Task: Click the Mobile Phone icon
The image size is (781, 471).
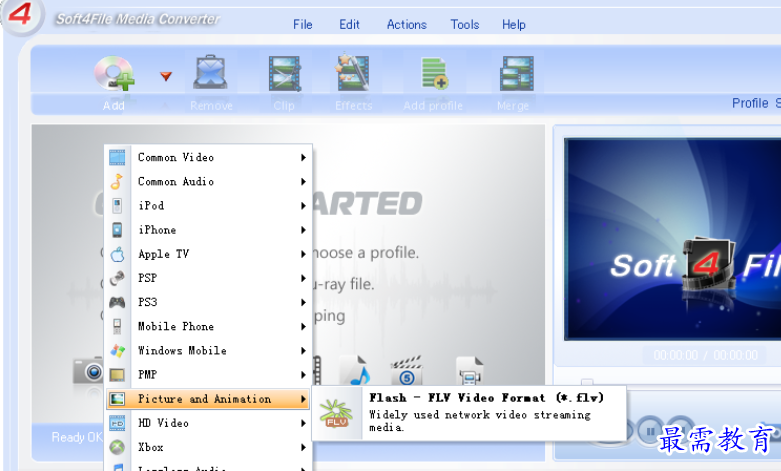Action: pyautogui.click(x=117, y=326)
